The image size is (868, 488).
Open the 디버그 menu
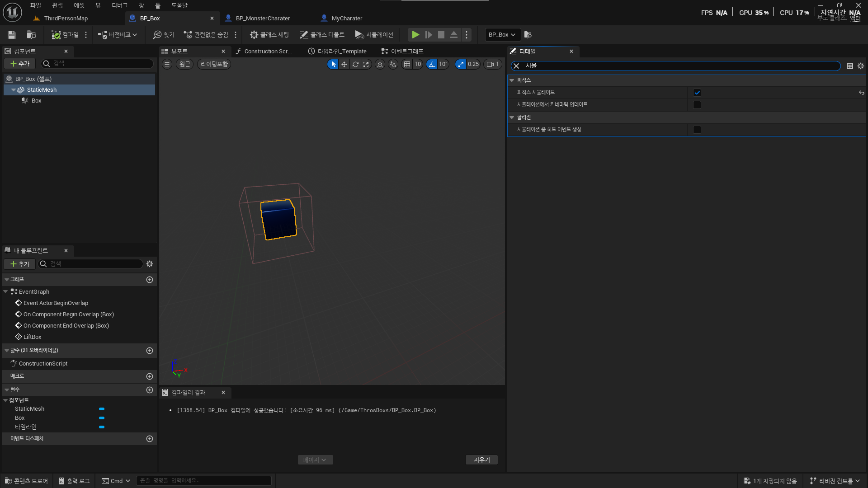coord(119,5)
